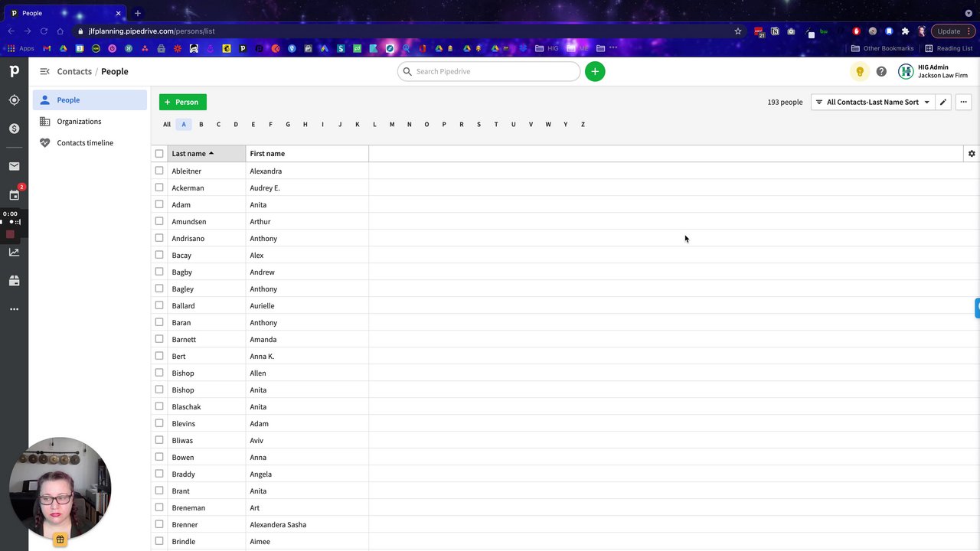Image resolution: width=980 pixels, height=551 pixels.
Task: Filter list by letter M
Action: pyautogui.click(x=392, y=124)
